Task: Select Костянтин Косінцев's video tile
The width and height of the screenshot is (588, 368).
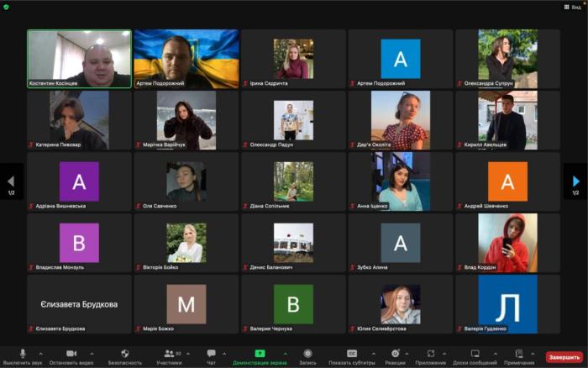Action: pos(80,59)
